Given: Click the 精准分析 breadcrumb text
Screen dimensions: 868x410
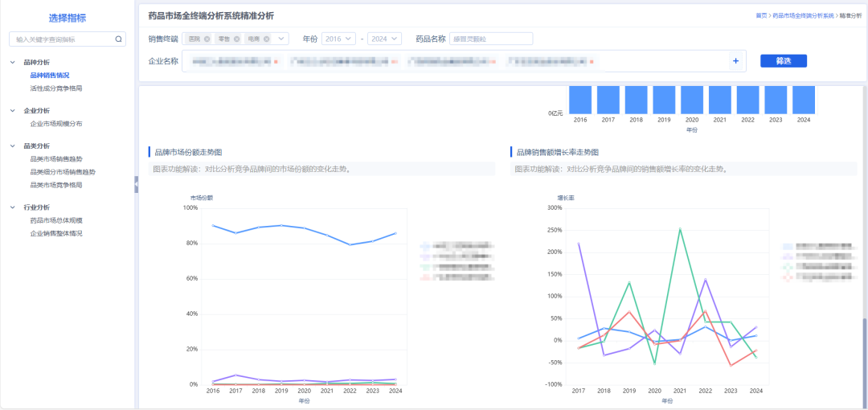Looking at the screenshot, I should pyautogui.click(x=851, y=16).
